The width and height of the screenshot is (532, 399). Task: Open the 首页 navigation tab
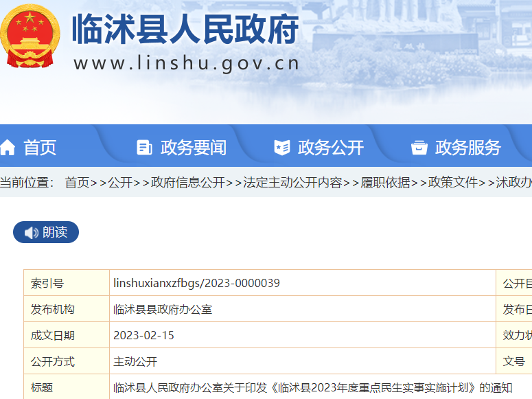[x=40, y=147]
